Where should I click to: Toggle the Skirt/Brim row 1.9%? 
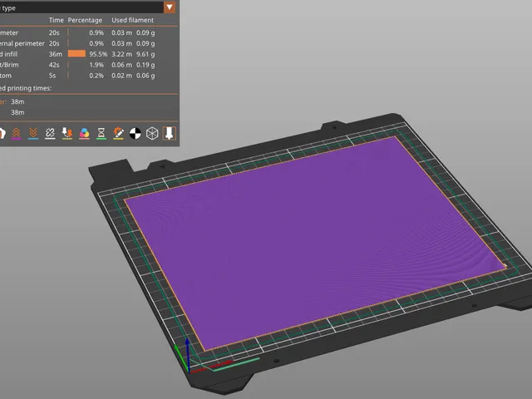tap(89, 65)
